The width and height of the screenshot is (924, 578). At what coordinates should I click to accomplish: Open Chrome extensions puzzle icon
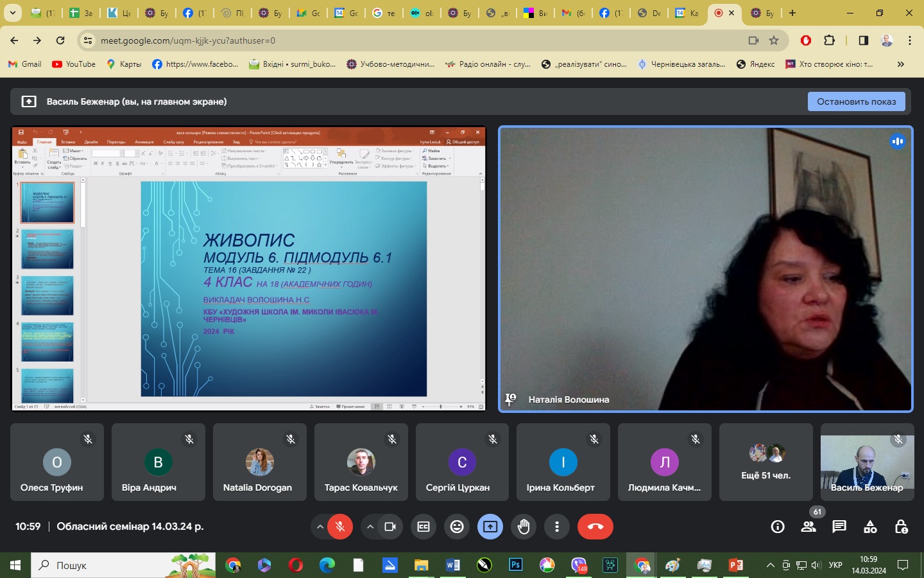[829, 40]
